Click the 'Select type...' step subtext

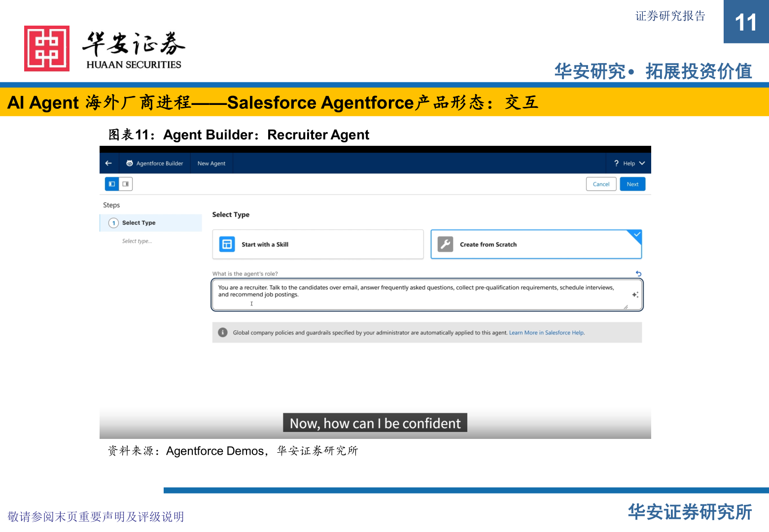pos(137,241)
